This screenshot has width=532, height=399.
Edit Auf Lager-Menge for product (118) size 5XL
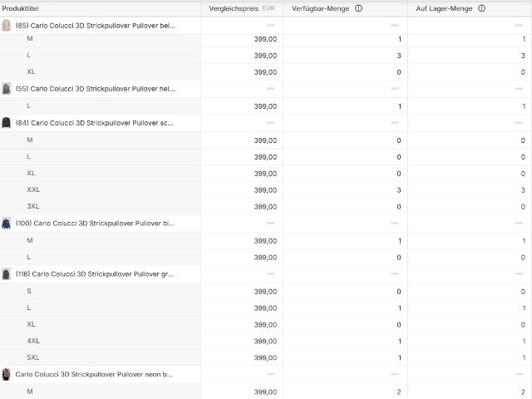click(470, 358)
